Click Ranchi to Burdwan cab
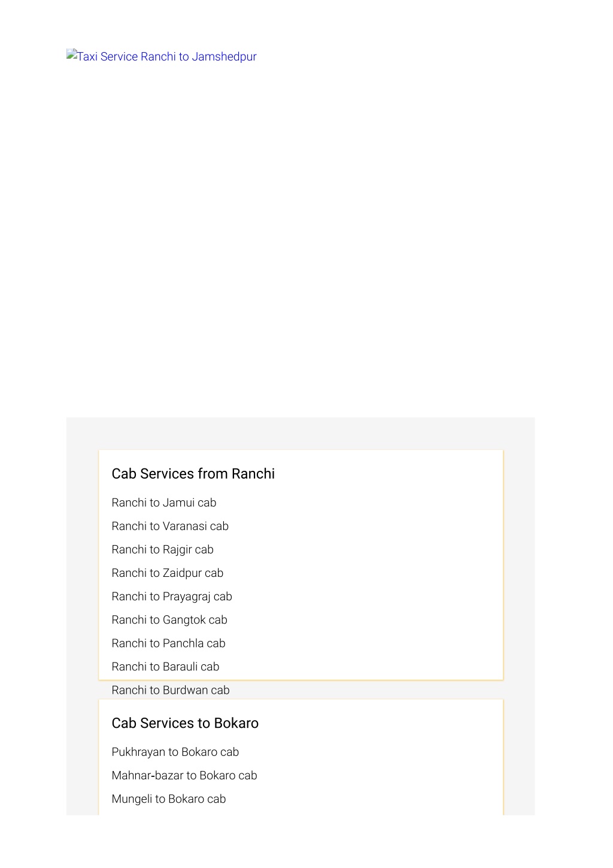The image size is (613, 868). (171, 690)
